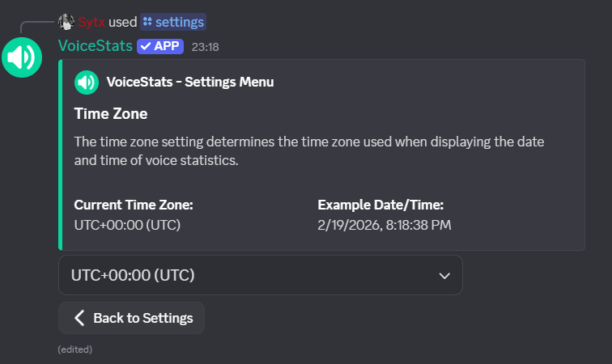Click the 23:18 message timestamp
This screenshot has width=612, height=364.
(x=205, y=47)
